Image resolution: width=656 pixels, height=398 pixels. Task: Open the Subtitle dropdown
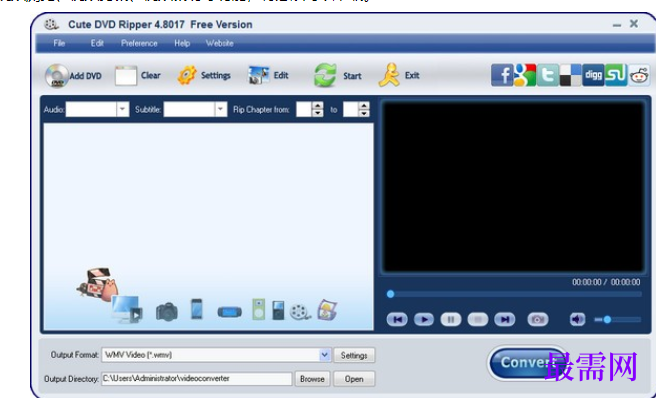[220, 110]
